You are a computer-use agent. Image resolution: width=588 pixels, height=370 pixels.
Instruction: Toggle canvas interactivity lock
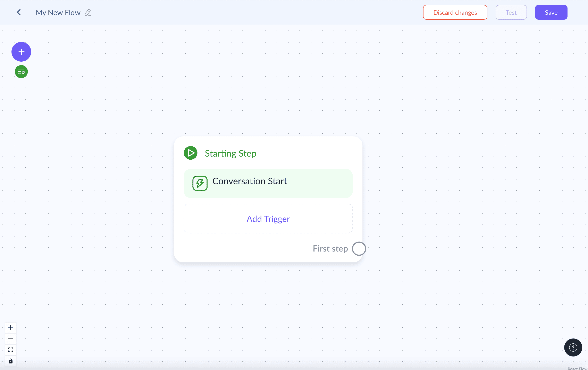coord(10,361)
